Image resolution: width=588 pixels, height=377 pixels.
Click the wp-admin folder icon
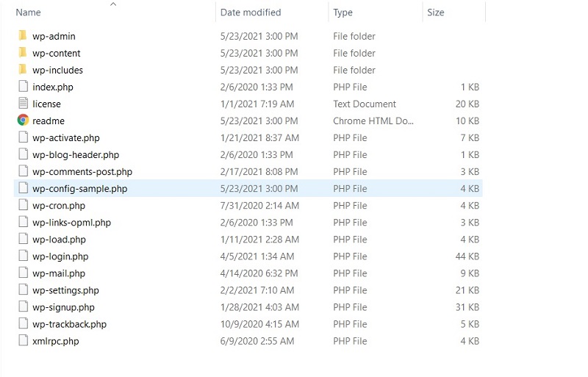coord(23,35)
